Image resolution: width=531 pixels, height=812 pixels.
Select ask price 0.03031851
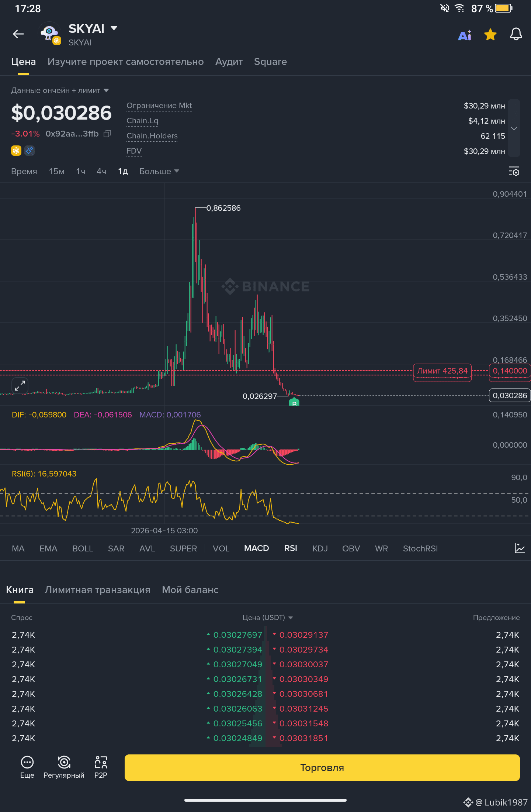click(x=304, y=738)
